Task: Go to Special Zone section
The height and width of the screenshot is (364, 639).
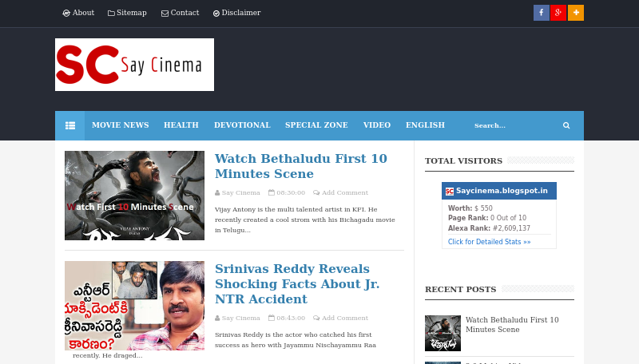Action: pyautogui.click(x=316, y=125)
